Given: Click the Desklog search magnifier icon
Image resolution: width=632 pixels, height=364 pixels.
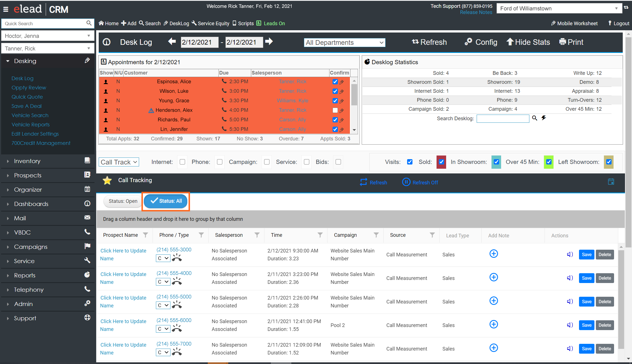Looking at the screenshot, I should (x=535, y=118).
